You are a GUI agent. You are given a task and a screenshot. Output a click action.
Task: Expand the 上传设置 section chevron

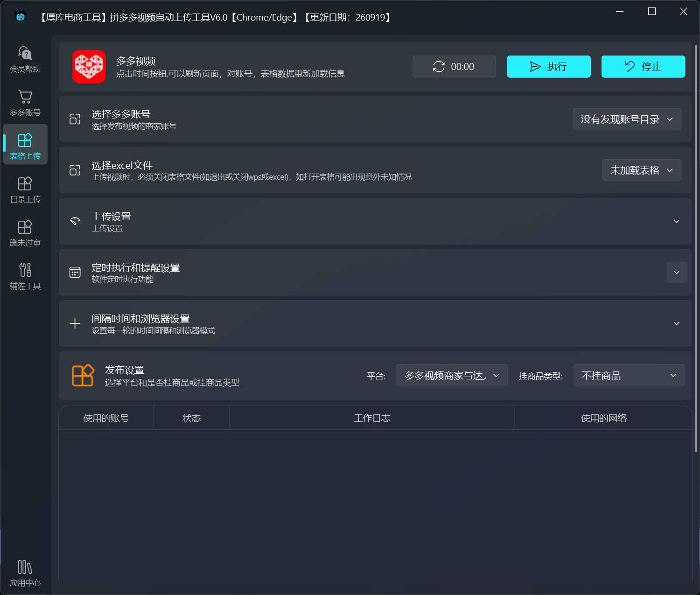pyautogui.click(x=677, y=221)
